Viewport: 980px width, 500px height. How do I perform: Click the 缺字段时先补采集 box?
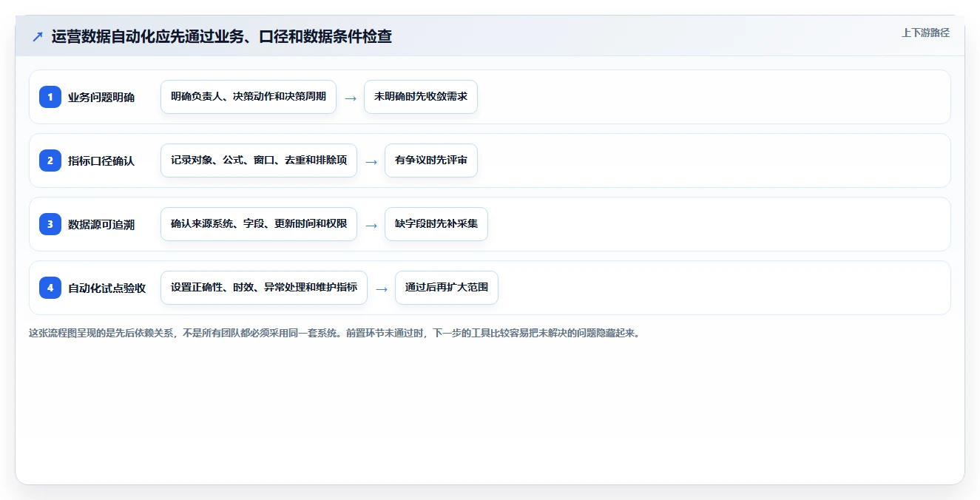[x=436, y=224]
